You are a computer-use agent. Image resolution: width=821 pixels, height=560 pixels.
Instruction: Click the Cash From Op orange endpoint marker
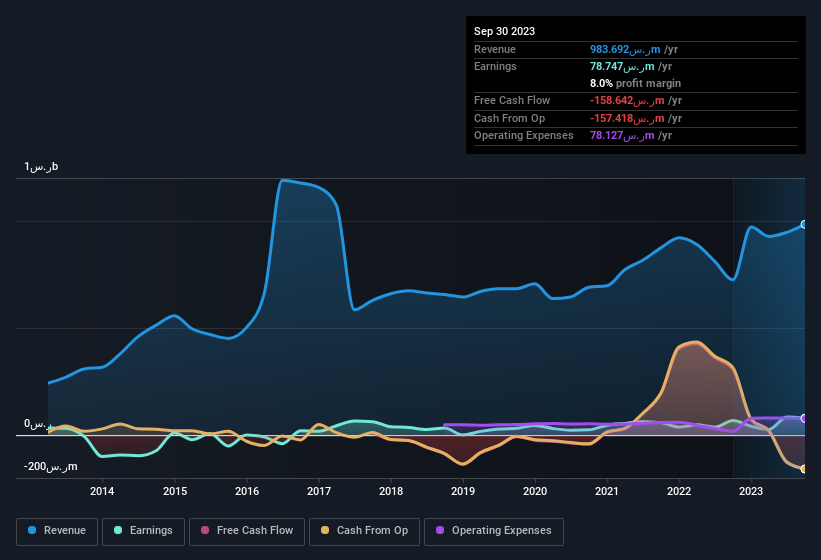804,469
